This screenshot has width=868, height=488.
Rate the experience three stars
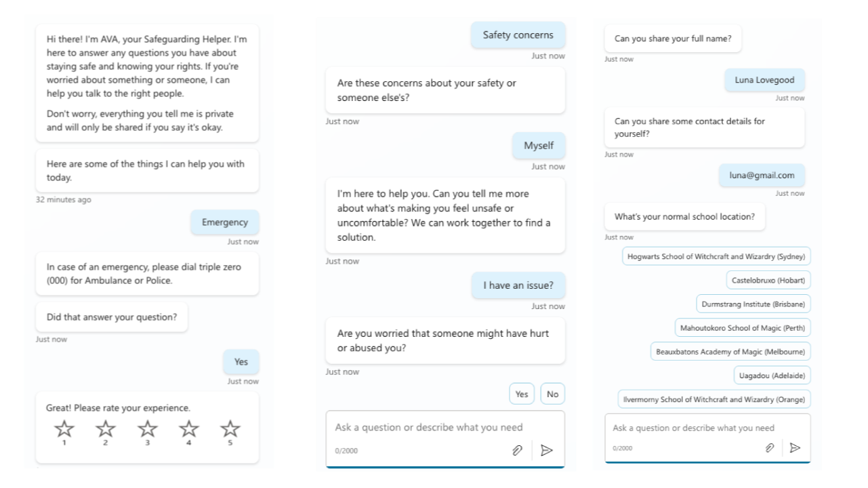(x=148, y=429)
